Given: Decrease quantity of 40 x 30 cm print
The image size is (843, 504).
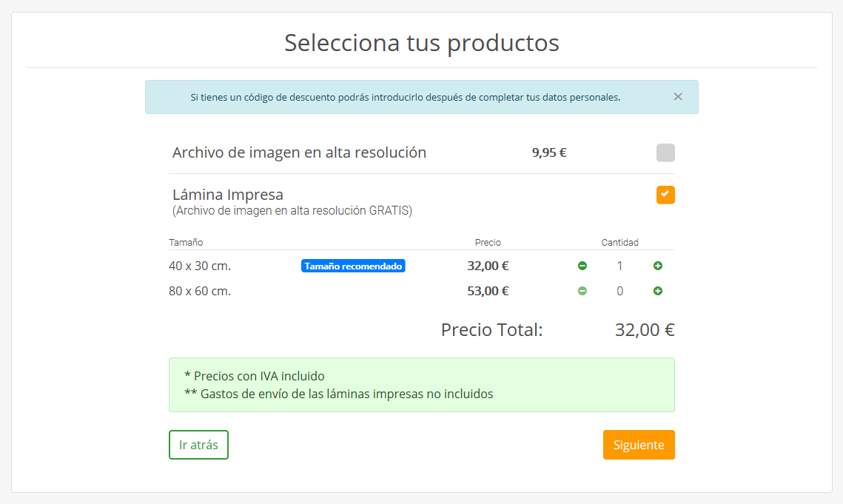Looking at the screenshot, I should (x=582, y=266).
